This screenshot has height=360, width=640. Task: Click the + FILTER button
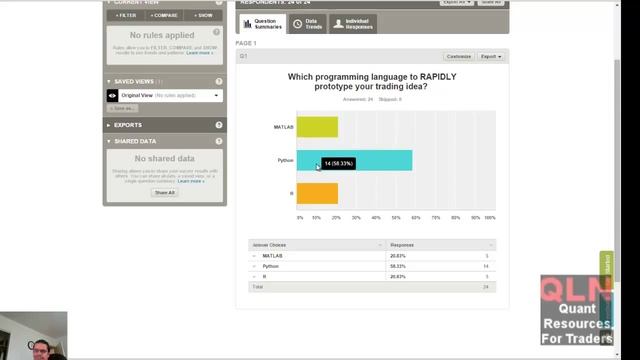[126, 16]
